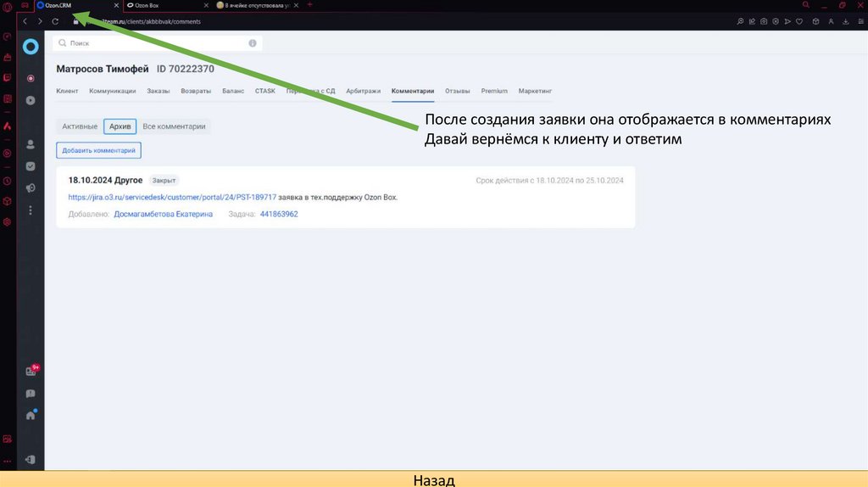Click the client ID 70222370 text

186,69
